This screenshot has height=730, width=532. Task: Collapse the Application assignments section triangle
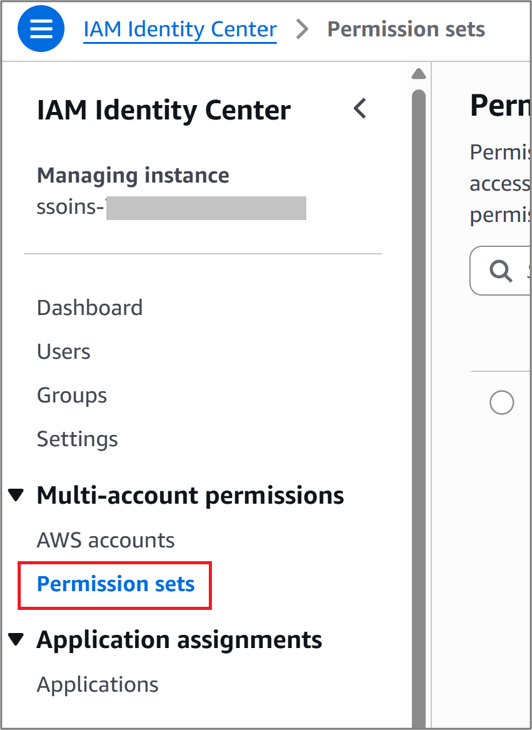(16, 639)
